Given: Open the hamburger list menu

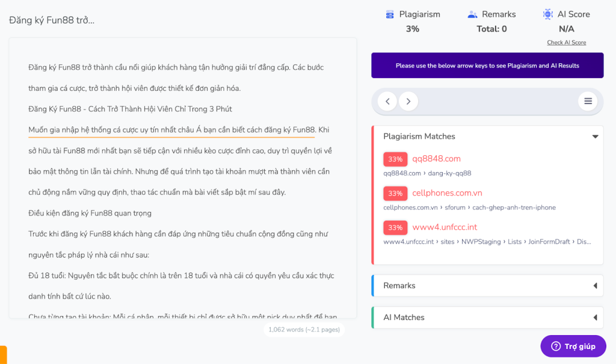Looking at the screenshot, I should click(x=588, y=102).
